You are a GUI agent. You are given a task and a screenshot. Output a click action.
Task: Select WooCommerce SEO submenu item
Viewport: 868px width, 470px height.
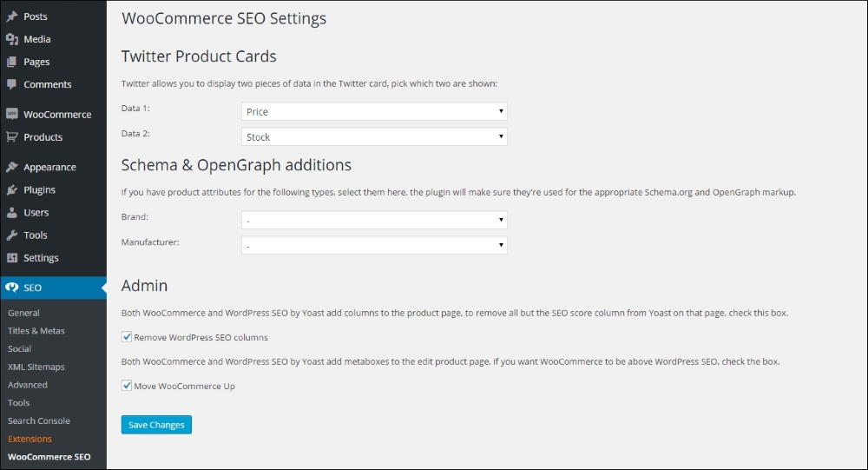pos(49,457)
